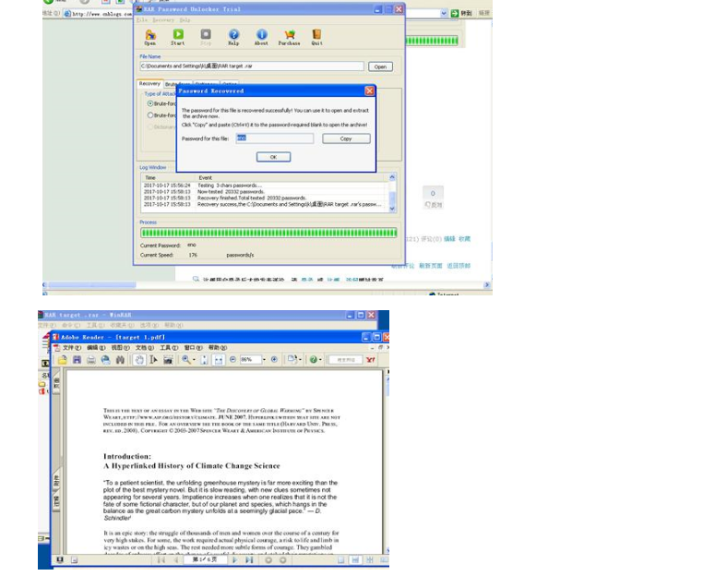Click the round zoom out minus button
The image size is (715, 588).
click(232, 359)
